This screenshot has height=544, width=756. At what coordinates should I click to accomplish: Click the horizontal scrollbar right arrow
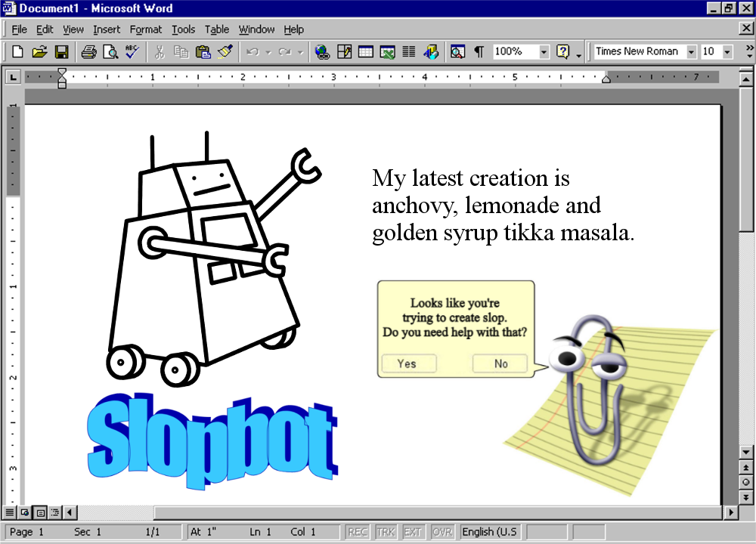pos(731,512)
